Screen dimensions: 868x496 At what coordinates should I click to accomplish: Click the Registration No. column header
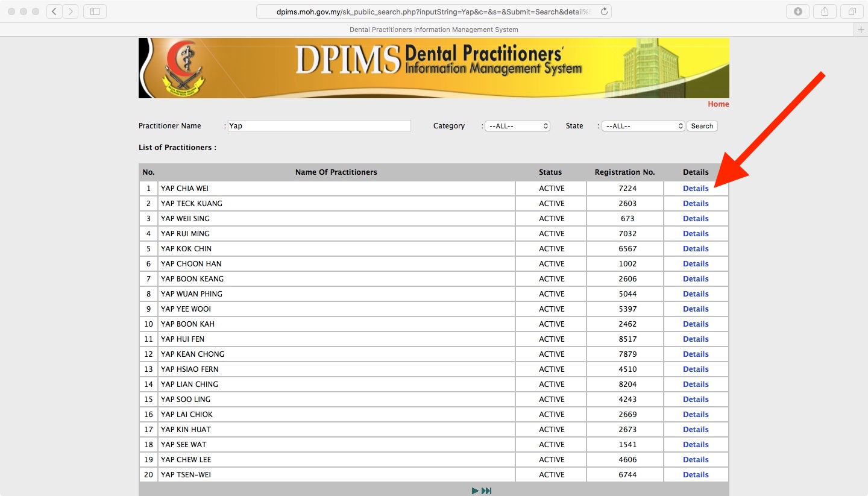point(624,172)
